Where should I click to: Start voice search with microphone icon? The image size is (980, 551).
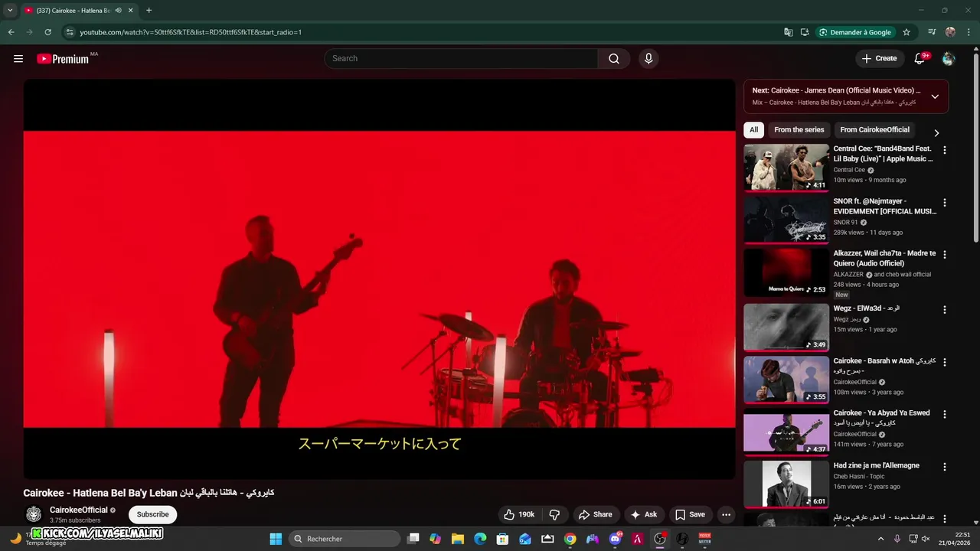pyautogui.click(x=648, y=59)
